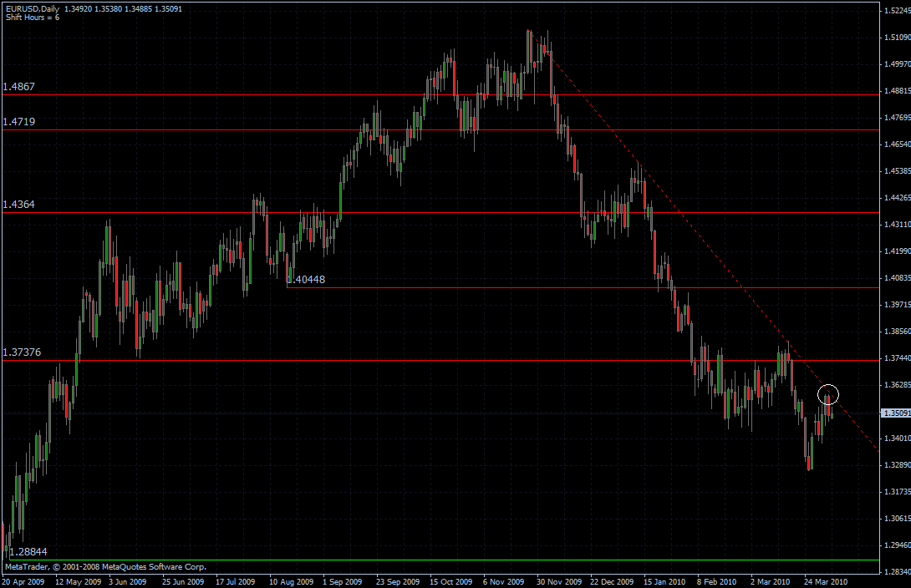The image size is (911, 588).
Task: Select the '23 Sep 2009' date label
Action: click(397, 581)
